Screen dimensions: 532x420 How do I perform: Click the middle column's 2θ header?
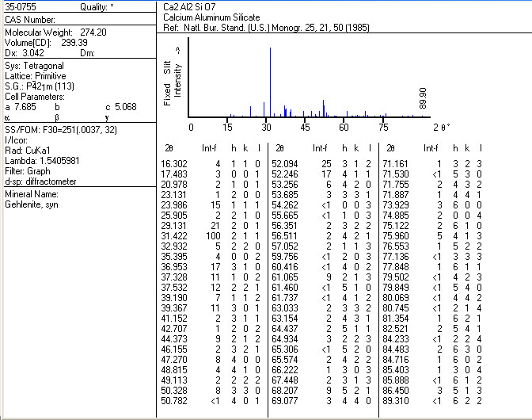(x=279, y=148)
